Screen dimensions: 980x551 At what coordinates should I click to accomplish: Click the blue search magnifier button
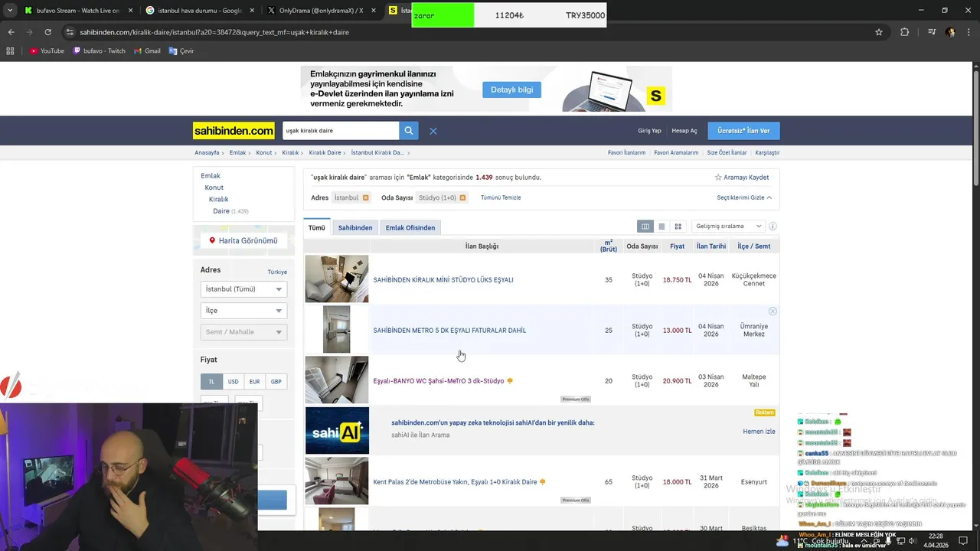(x=409, y=131)
